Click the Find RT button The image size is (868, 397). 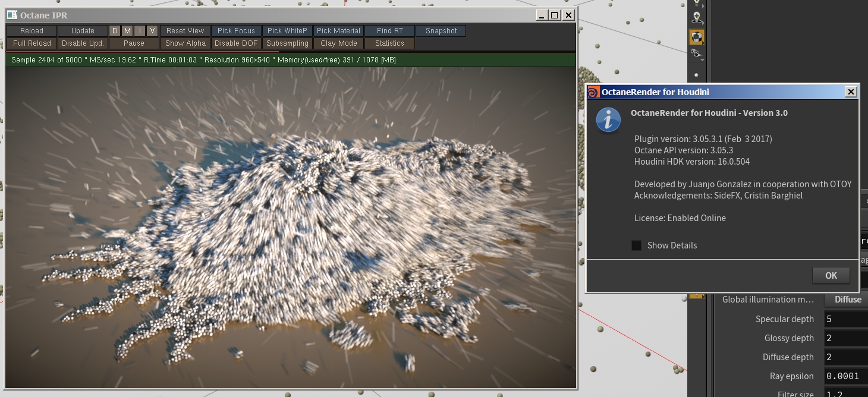click(389, 31)
